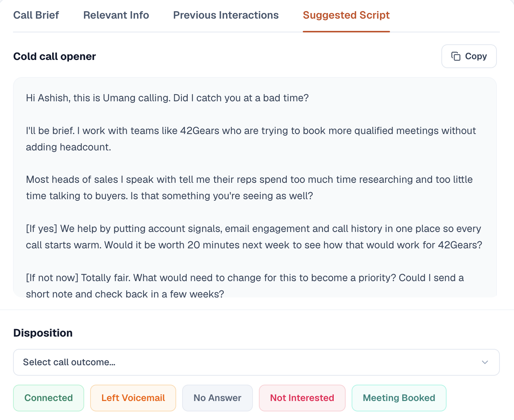Mark prospect as Not Interested

[302, 398]
